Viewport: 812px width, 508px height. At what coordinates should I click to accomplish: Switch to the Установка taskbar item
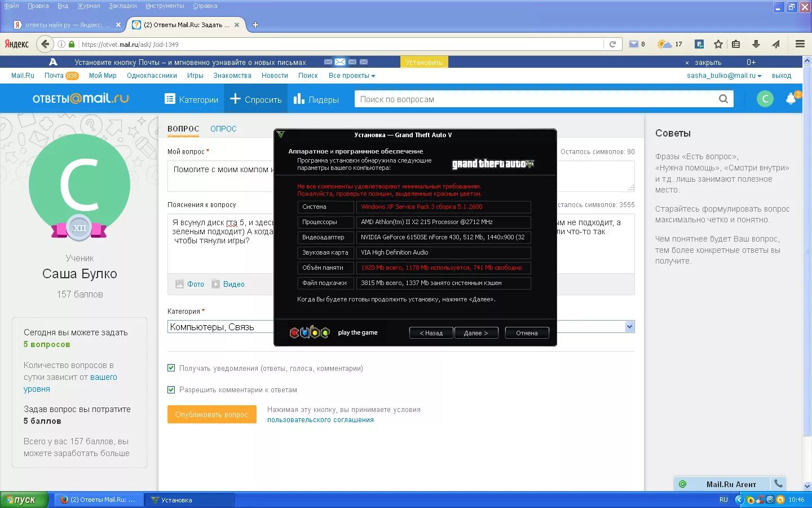(189, 500)
